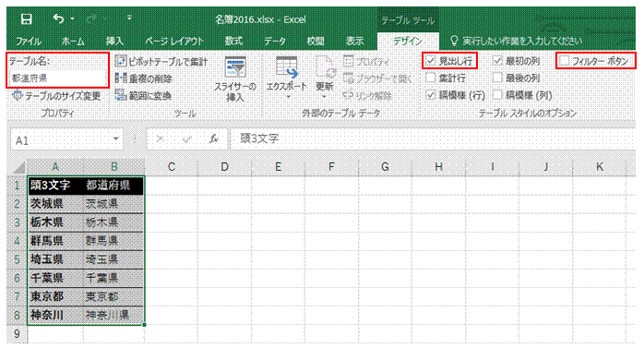Select header cell 都道府県 in B1
Screen dimensions: 644x348
click(x=113, y=186)
